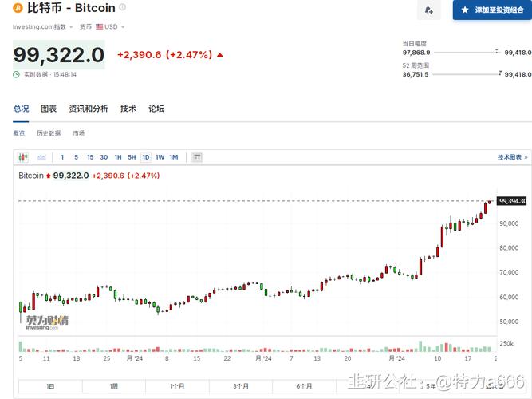
Task: Click the 52-week range slider bar
Action: click(x=467, y=74)
